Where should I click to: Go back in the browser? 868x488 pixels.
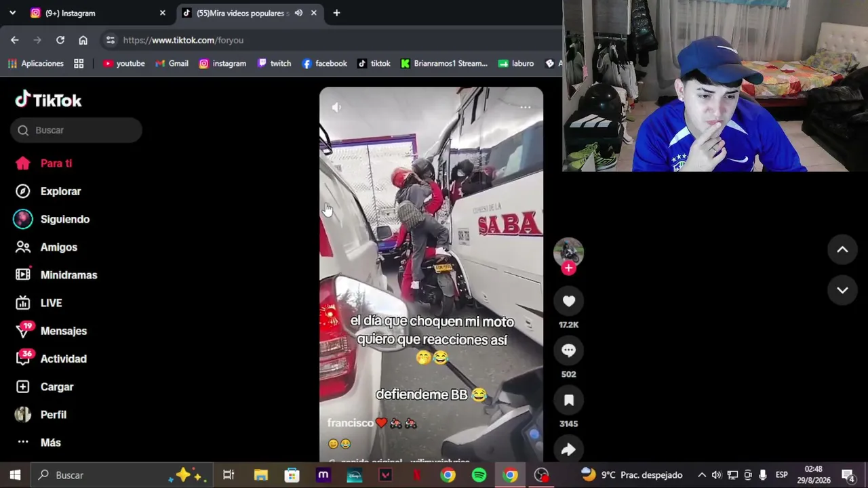(x=15, y=40)
